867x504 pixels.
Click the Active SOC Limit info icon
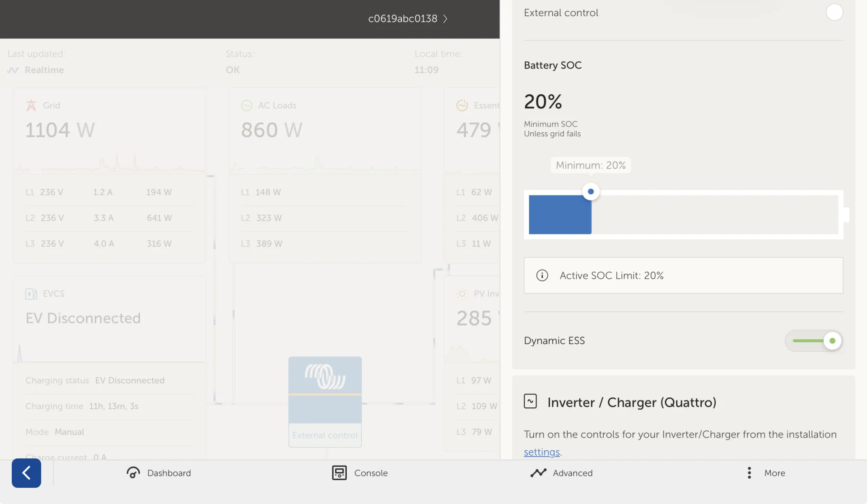pyautogui.click(x=542, y=275)
